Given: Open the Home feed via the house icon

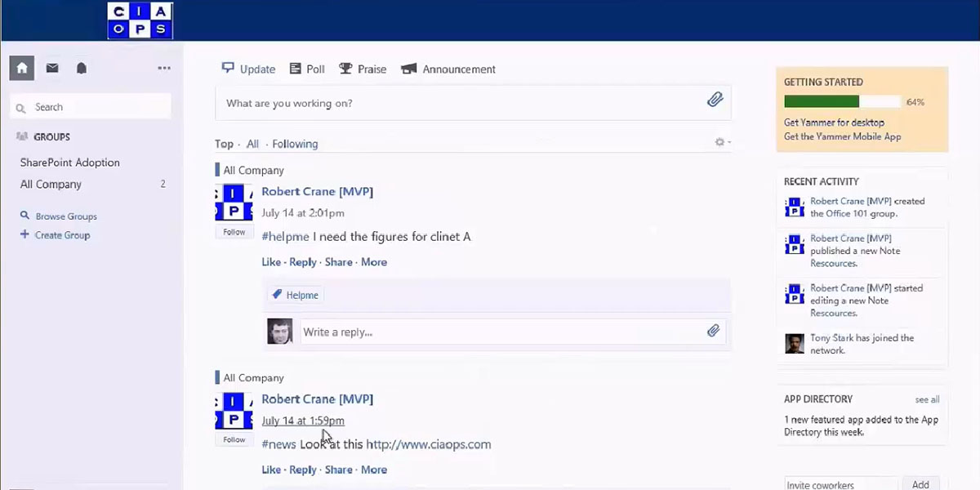Looking at the screenshot, I should click(21, 68).
